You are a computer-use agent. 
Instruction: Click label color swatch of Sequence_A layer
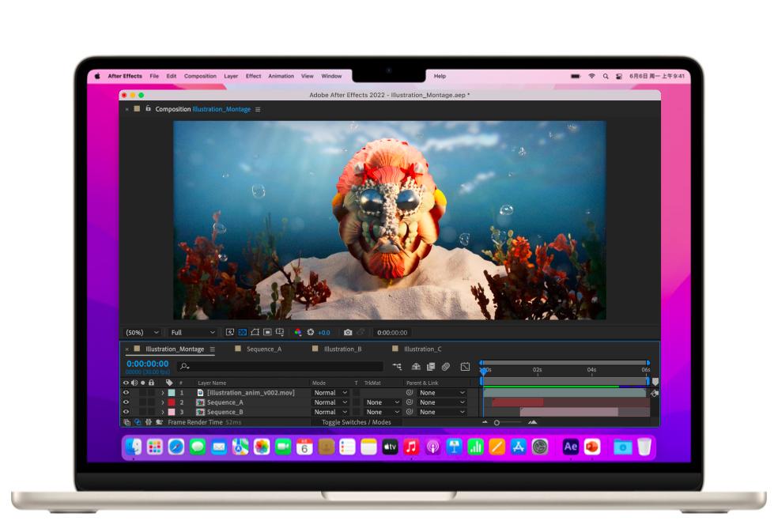pos(172,402)
